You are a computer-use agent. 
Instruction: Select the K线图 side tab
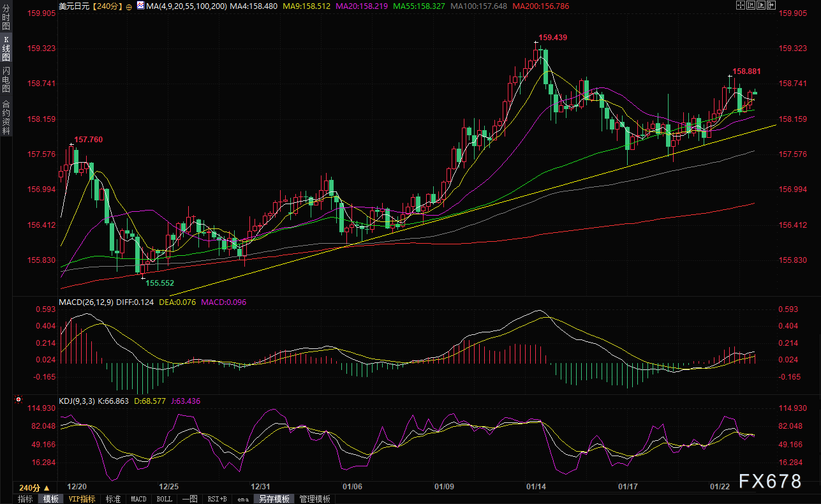pos(6,48)
